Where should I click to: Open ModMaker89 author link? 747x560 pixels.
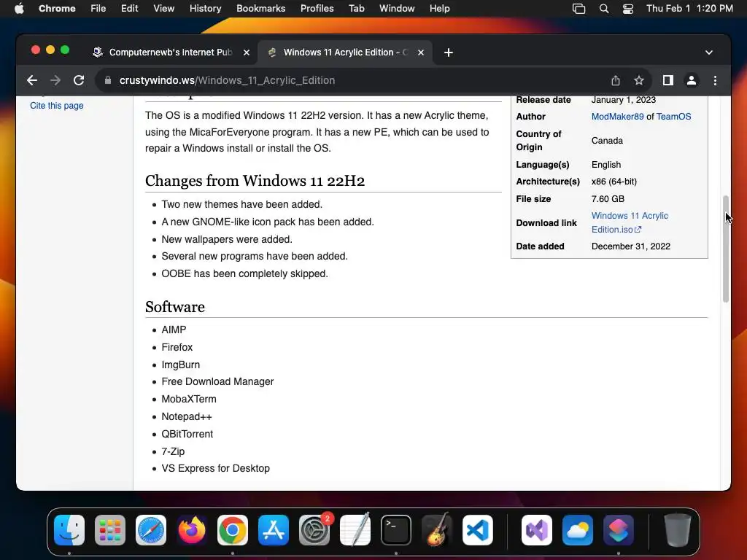(617, 117)
